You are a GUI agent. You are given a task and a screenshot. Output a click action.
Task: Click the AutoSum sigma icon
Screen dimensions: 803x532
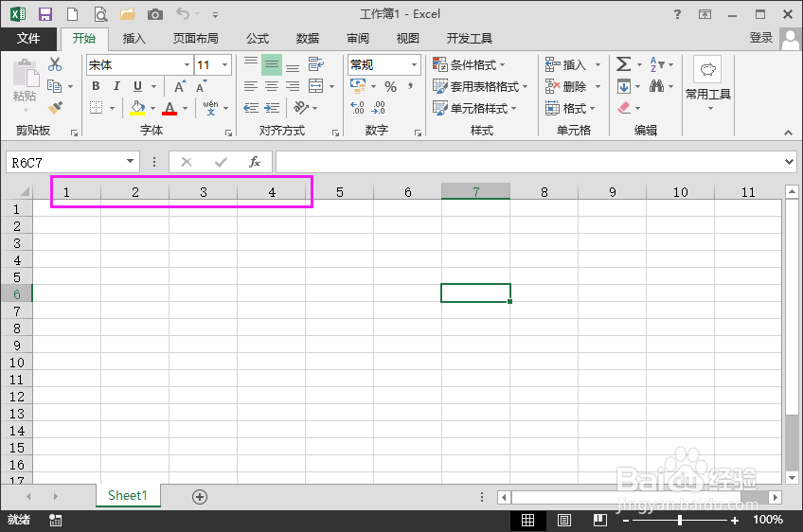click(x=623, y=64)
